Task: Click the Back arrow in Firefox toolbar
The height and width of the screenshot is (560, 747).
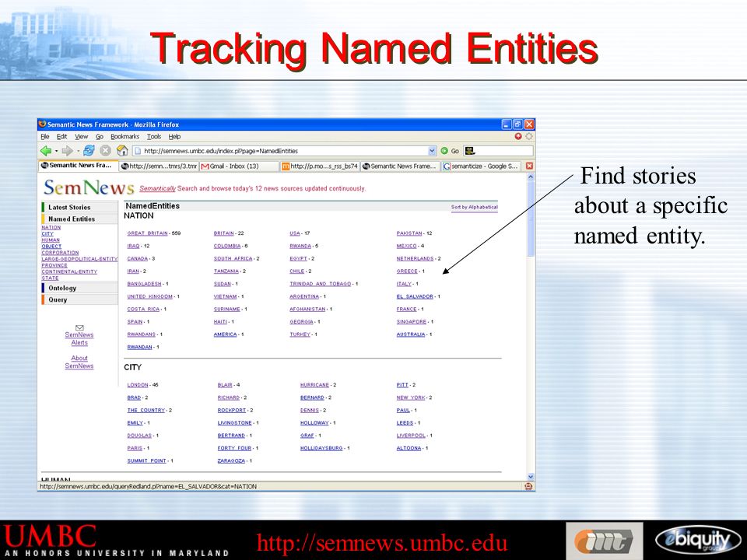Action: (x=46, y=151)
